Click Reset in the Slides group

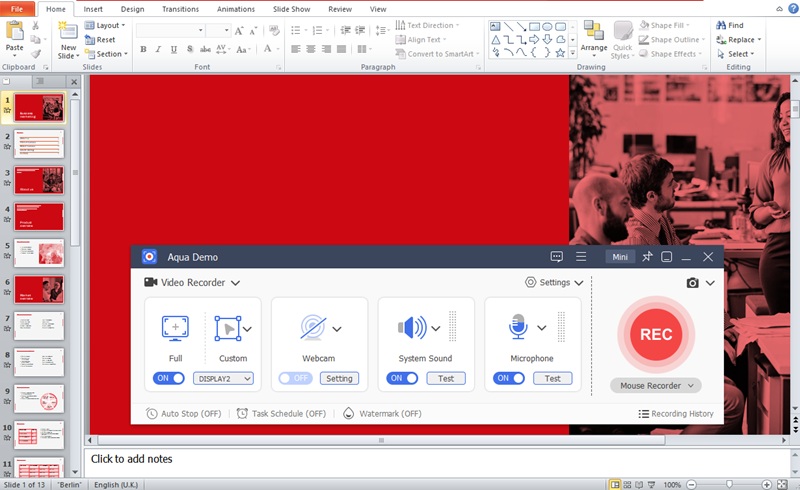click(x=100, y=39)
